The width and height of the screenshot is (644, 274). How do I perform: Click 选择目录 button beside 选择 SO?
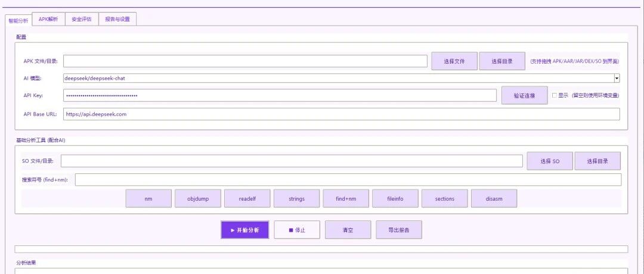coord(597,161)
